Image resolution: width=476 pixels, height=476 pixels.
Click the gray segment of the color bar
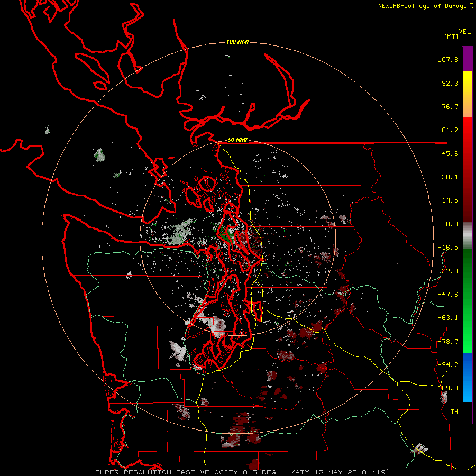click(x=467, y=235)
